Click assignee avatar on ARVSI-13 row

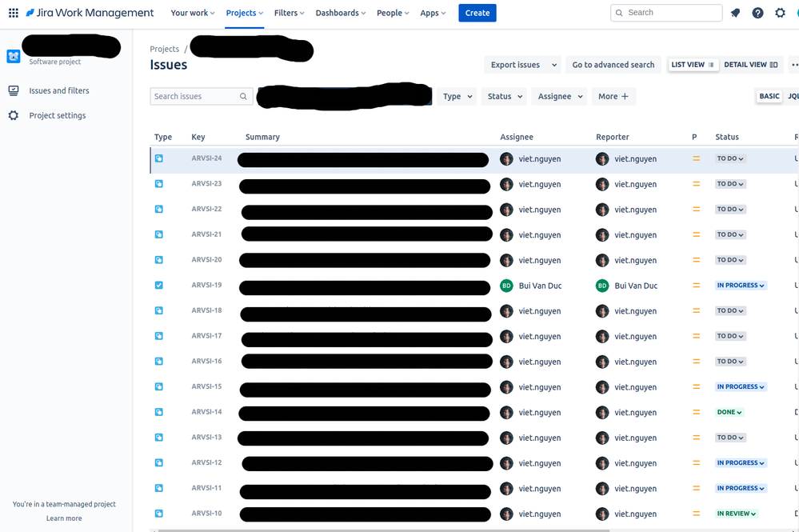506,438
